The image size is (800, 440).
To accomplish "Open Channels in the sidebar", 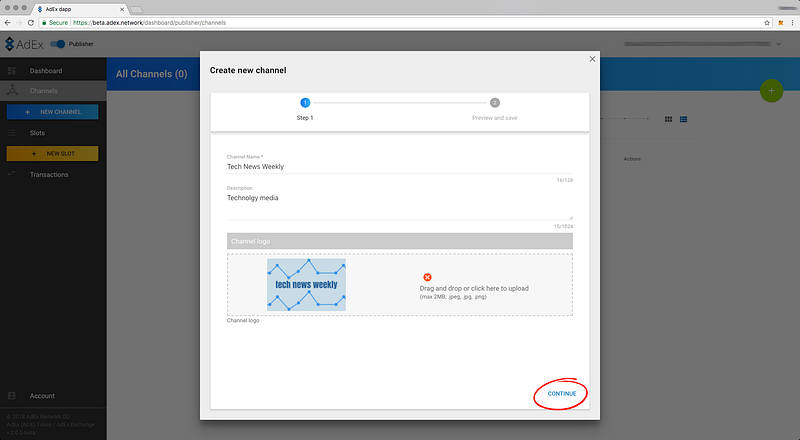I will coord(43,91).
